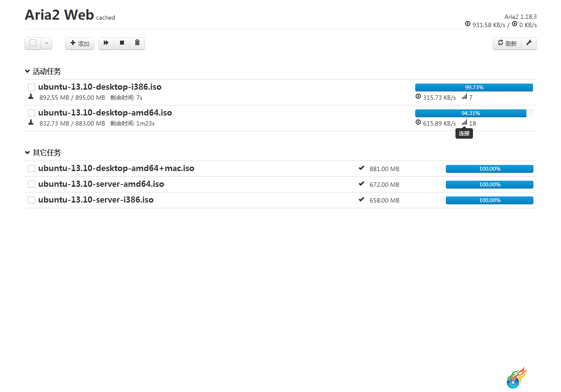This screenshot has height=392, width=561.
Task: Click the 剩余时间: 1m23s text
Action: coord(132,123)
